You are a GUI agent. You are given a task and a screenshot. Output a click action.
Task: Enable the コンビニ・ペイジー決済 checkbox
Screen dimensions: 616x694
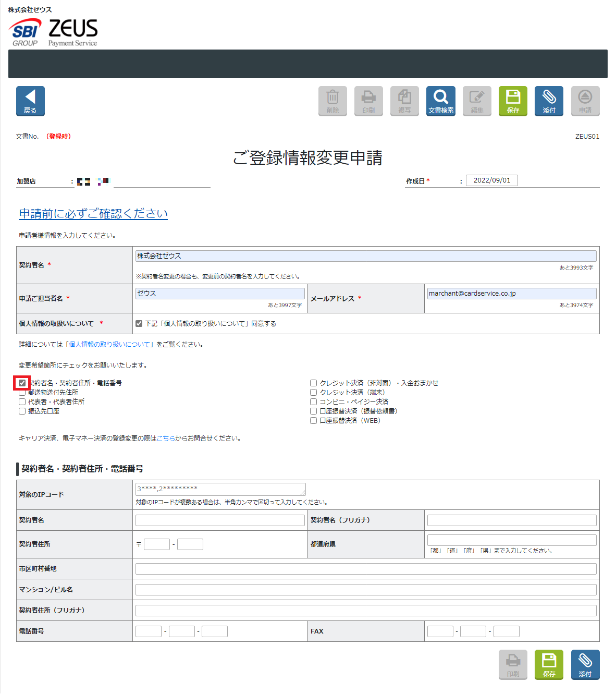click(x=313, y=402)
